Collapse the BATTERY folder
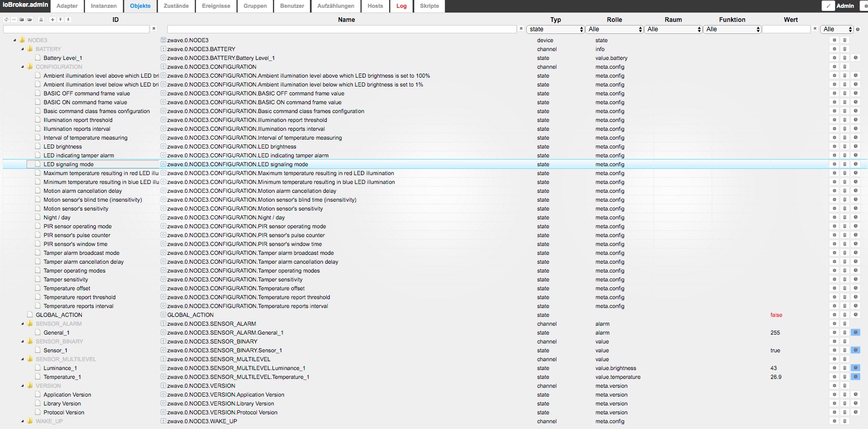 (x=22, y=49)
